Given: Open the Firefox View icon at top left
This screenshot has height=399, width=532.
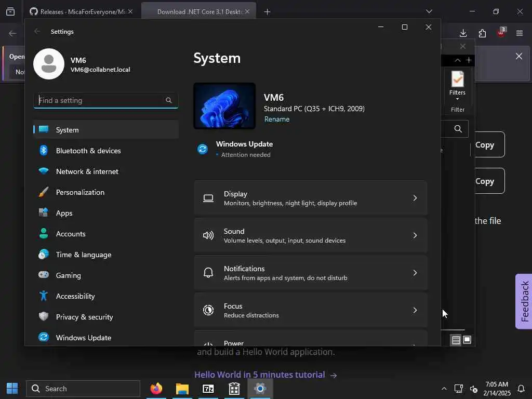Looking at the screenshot, I should point(10,12).
